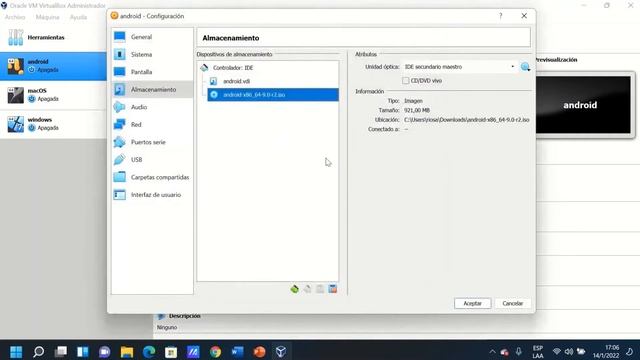Open the Puertos serie section
This screenshot has width=640, height=360.
pyautogui.click(x=152, y=142)
